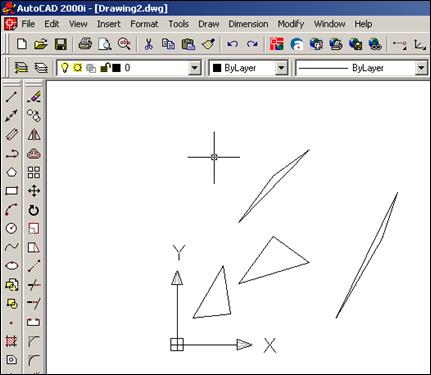Choose the Break modify tool
The width and height of the screenshot is (431, 375).
point(34,322)
